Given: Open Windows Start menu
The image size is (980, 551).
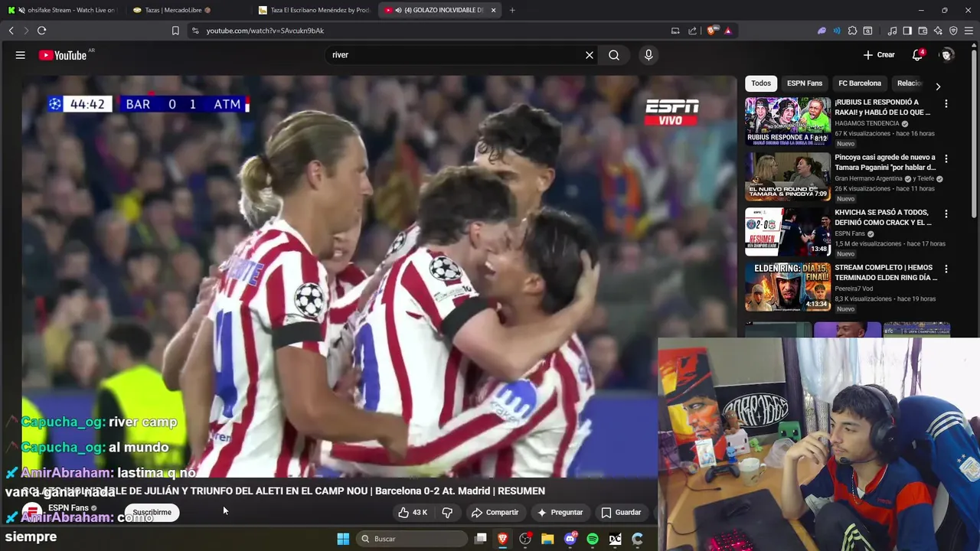Looking at the screenshot, I should click(x=343, y=539).
